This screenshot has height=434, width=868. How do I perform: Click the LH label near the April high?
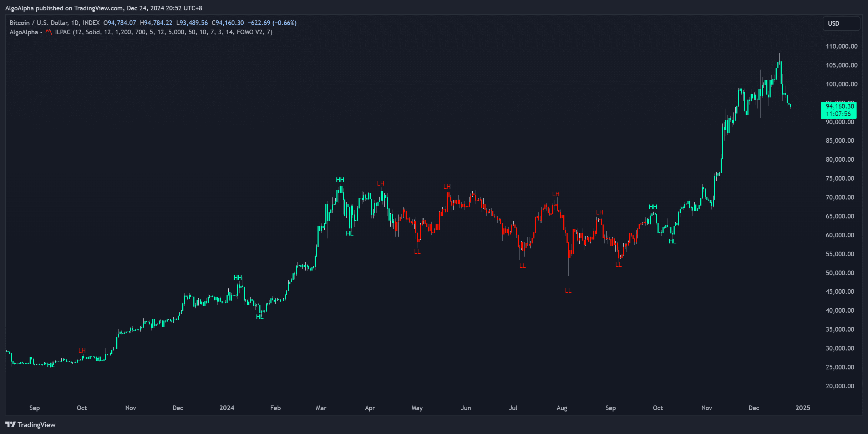[380, 183]
